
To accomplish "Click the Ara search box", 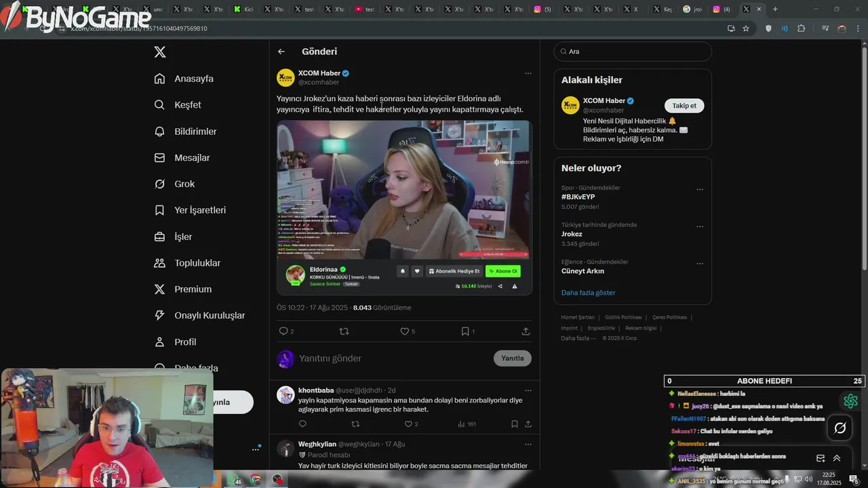I will pos(633,52).
